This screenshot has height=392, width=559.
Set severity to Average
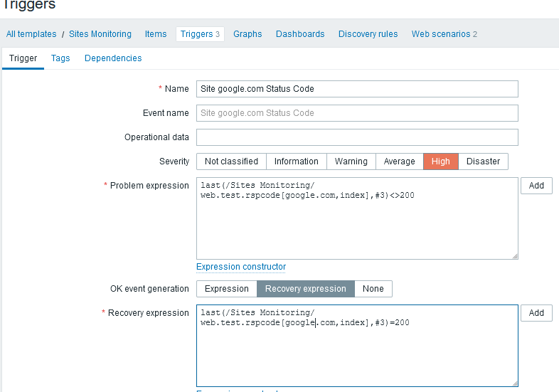tap(399, 161)
